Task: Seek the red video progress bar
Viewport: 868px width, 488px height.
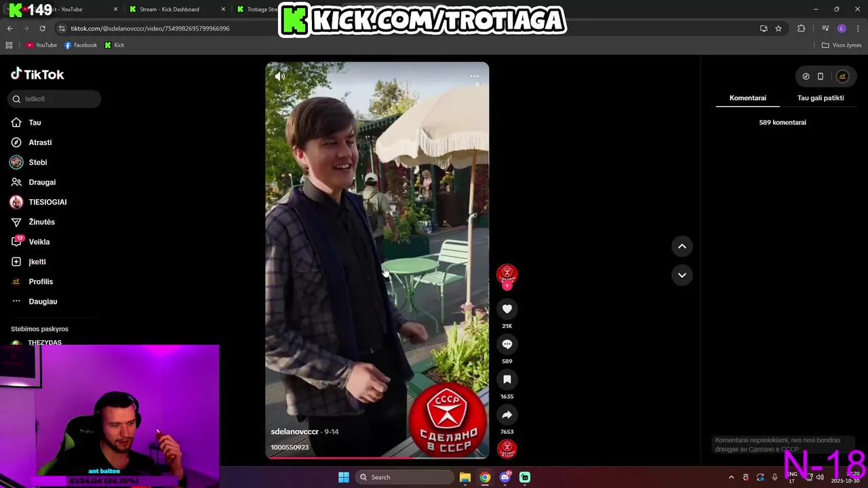Action: pos(377,458)
